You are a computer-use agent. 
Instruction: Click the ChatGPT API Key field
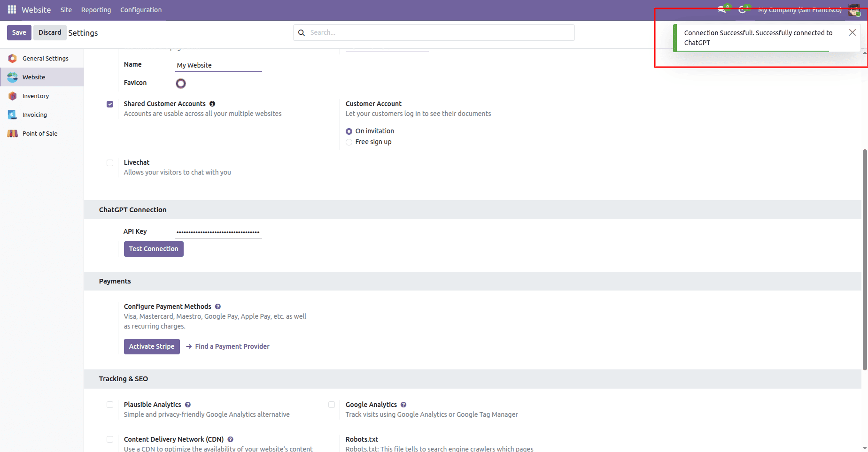[218, 232]
